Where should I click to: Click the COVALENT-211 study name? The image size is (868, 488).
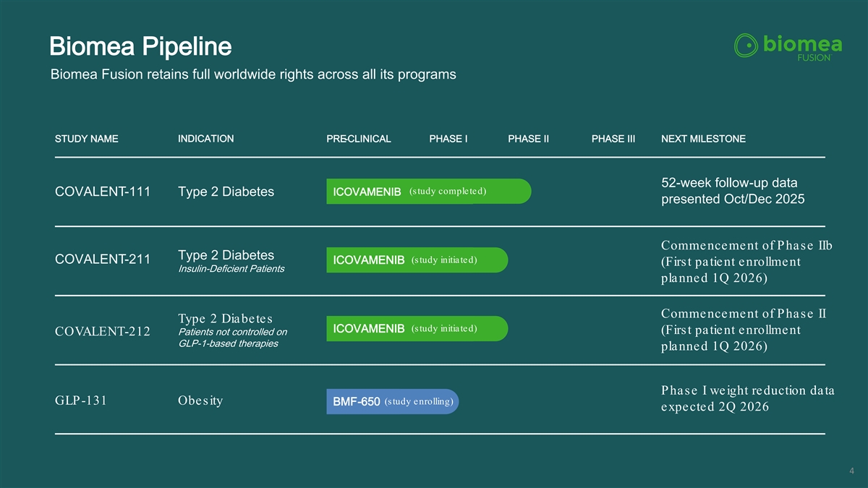coord(103,260)
